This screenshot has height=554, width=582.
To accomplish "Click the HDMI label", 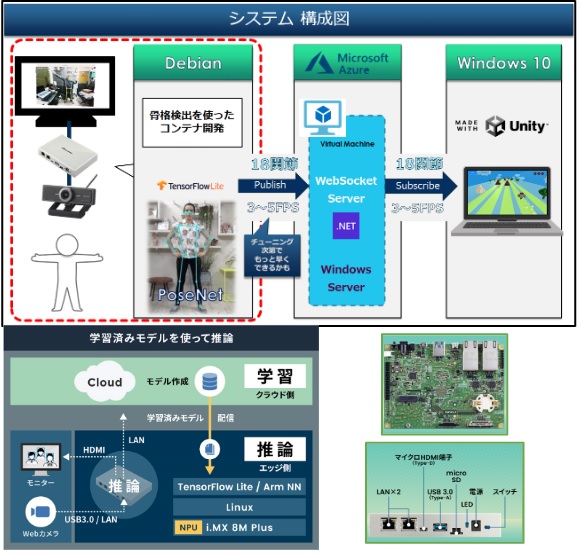I will coord(94,450).
